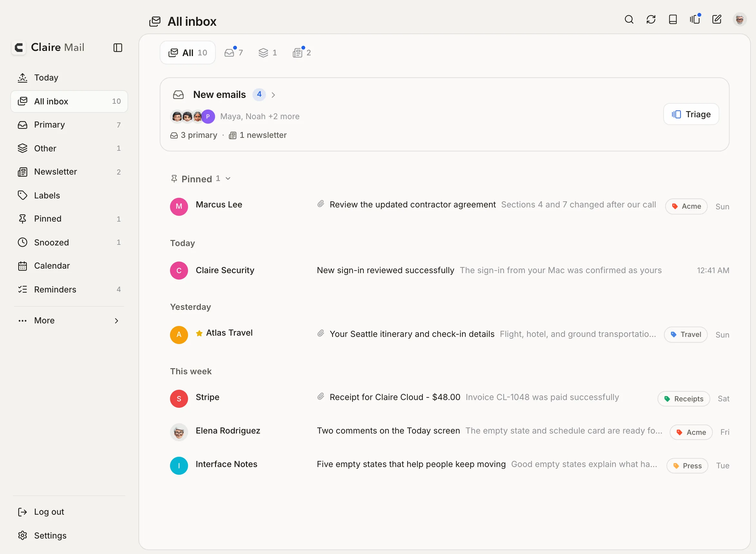Click attachment icon on Stripe receipt
Viewport: 756px width, 554px height.
tap(321, 397)
